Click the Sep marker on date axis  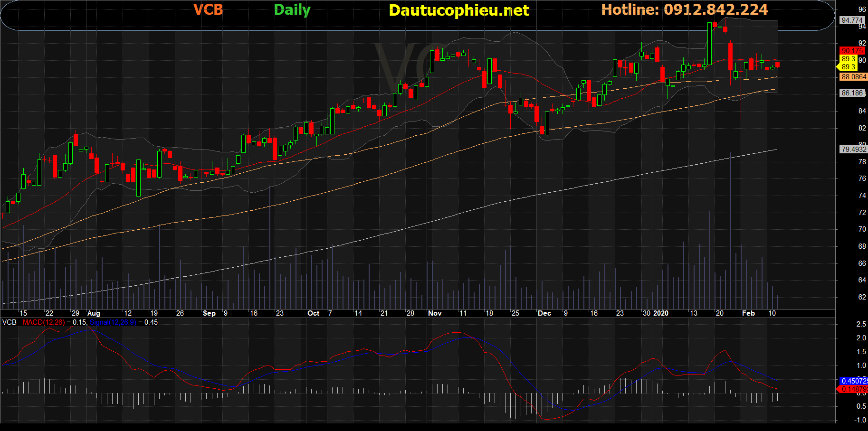(x=209, y=313)
